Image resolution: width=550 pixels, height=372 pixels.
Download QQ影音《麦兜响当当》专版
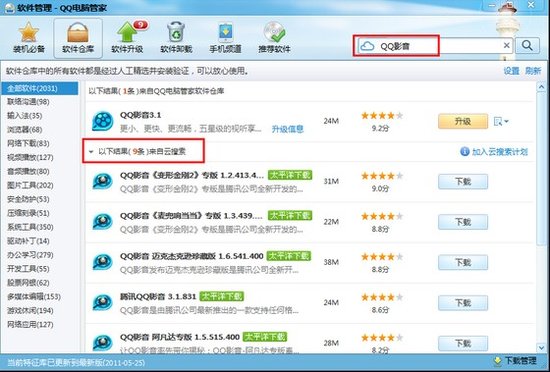coord(463,222)
